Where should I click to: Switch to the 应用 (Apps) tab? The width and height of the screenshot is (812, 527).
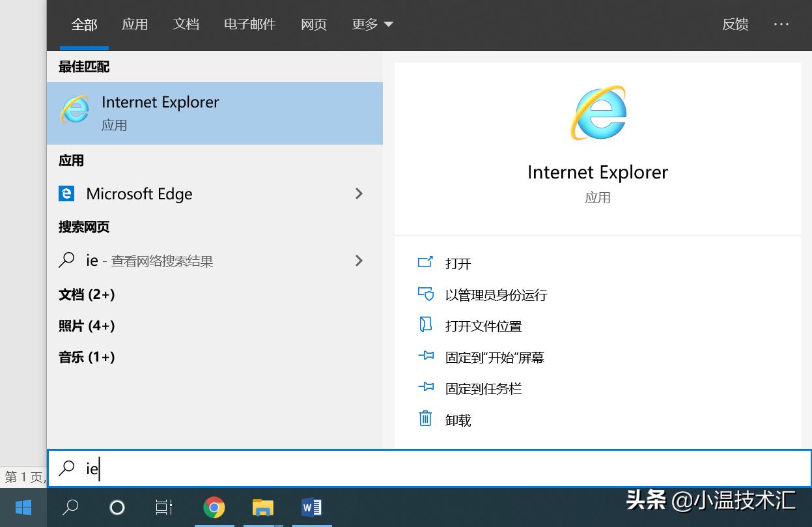coord(135,24)
